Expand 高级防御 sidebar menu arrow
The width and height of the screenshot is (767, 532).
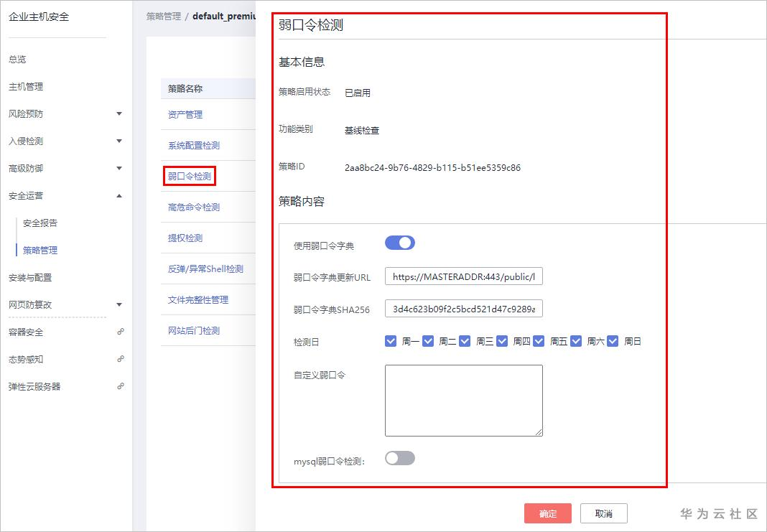click(x=119, y=169)
